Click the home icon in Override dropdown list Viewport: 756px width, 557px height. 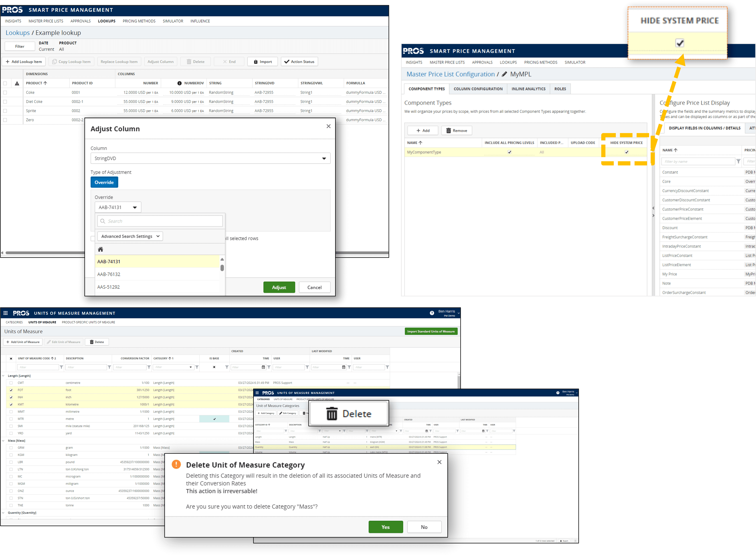pyautogui.click(x=100, y=249)
